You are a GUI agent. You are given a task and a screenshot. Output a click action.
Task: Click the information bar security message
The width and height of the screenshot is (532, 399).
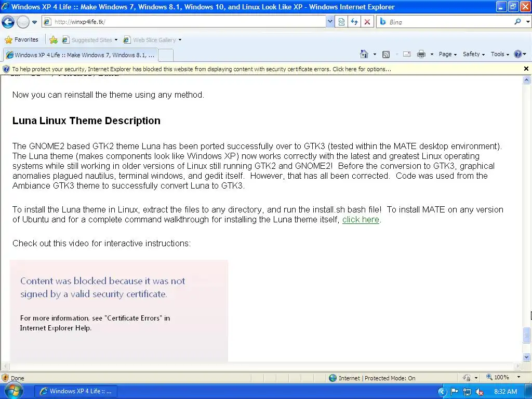(x=202, y=69)
